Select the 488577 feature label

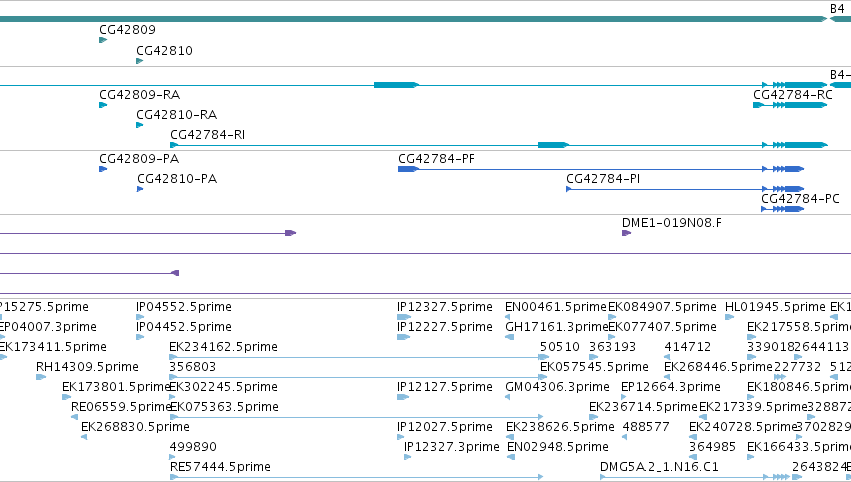click(646, 427)
